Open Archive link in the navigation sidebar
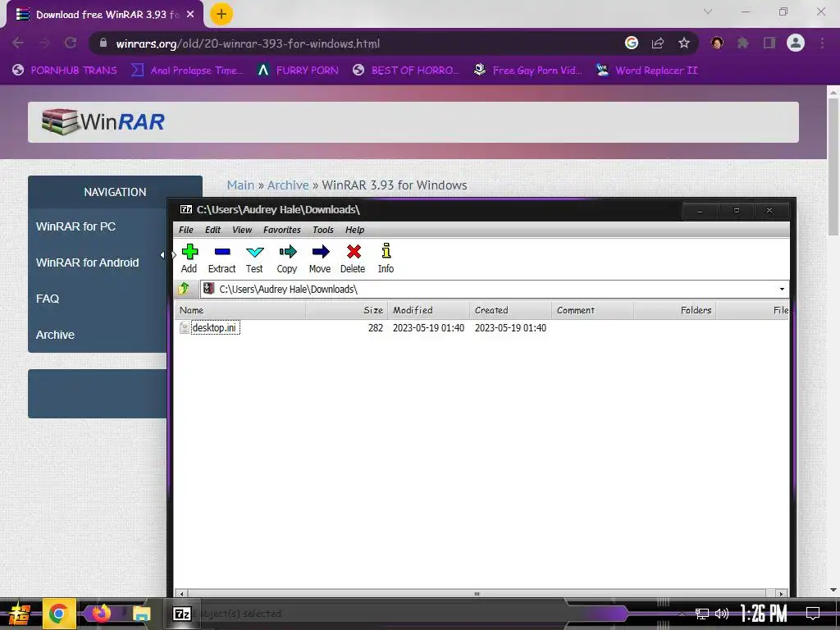Viewport: 840px width, 630px height. [x=55, y=335]
